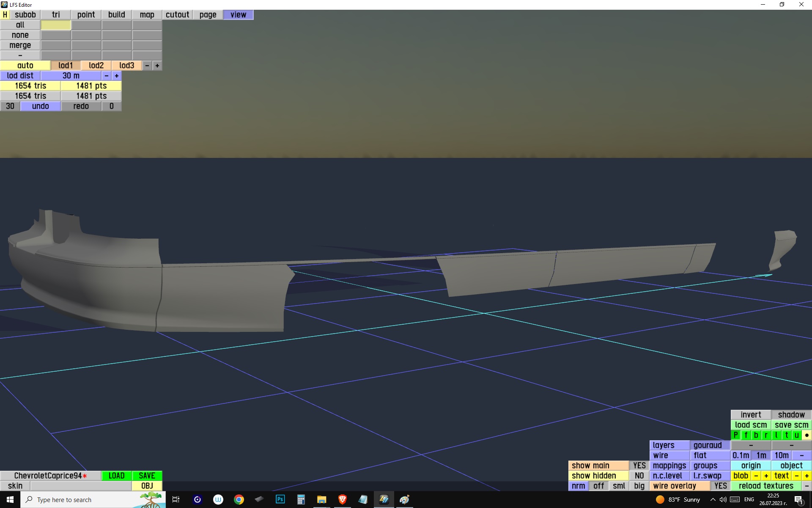Click the green SAVE button

(x=147, y=475)
